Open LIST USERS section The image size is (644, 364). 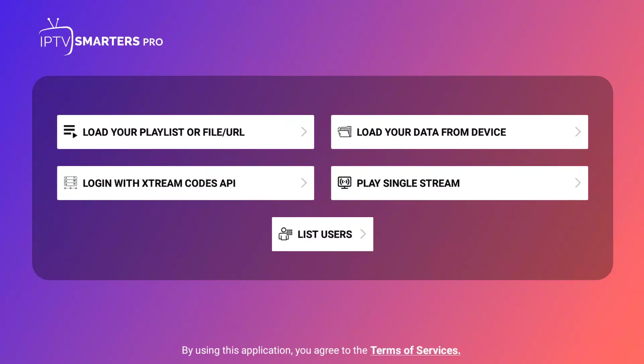coord(322,234)
